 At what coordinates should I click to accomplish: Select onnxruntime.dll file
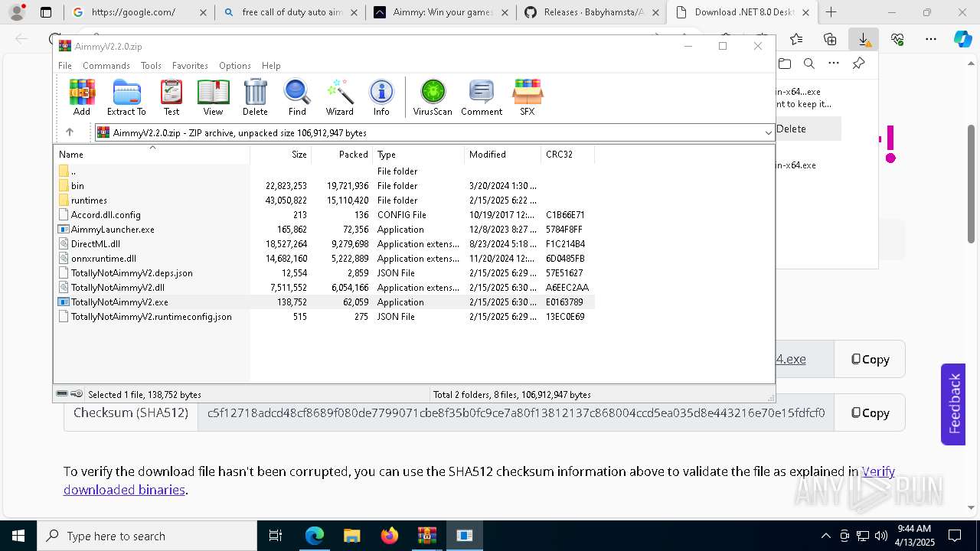[325, 259]
